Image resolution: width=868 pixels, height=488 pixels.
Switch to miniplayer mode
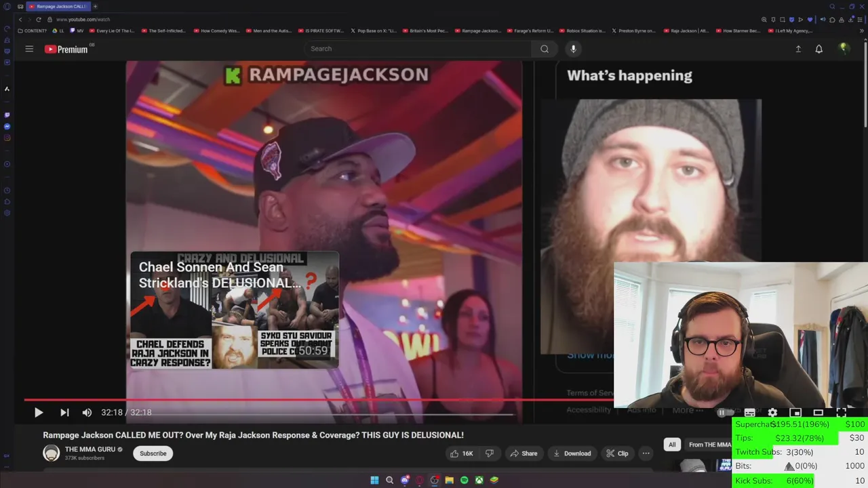coord(795,412)
